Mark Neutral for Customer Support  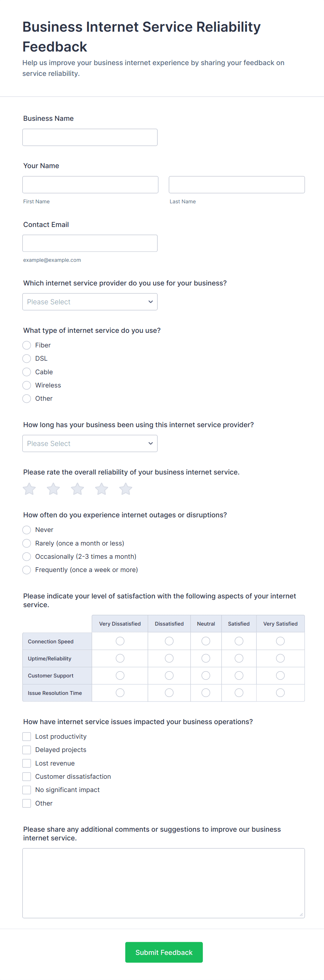[206, 676]
